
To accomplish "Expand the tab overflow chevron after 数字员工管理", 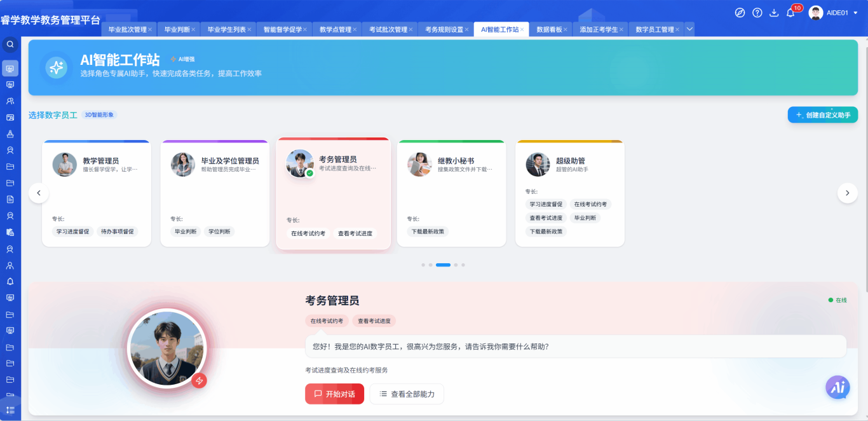I will [689, 29].
